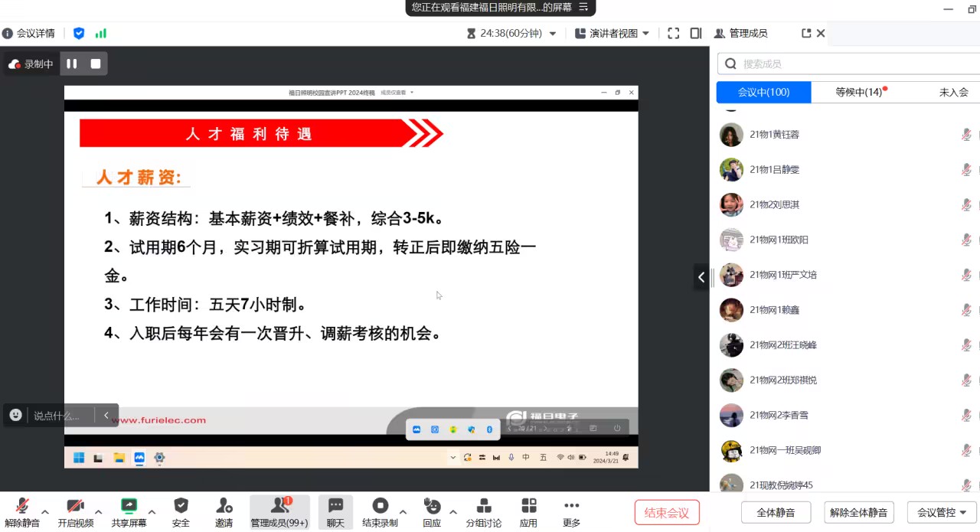
Task: Collapse the member panel with side arrow
Action: [x=701, y=277]
